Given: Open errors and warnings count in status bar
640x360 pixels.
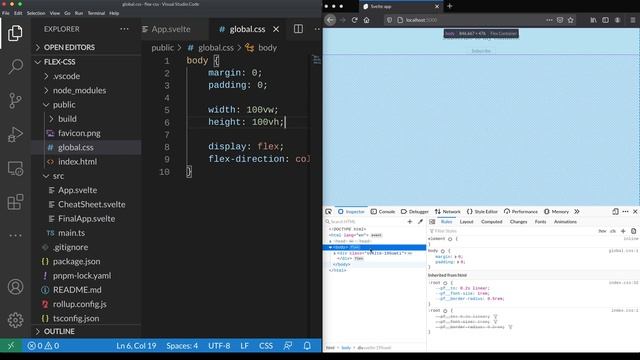Looking at the screenshot, I should point(43,346).
